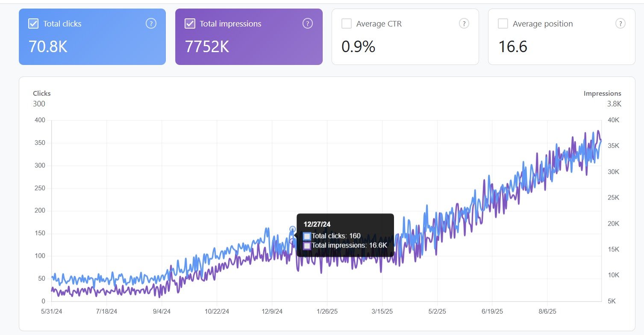Click the 8/6/25 x-axis date label
This screenshot has width=644, height=335.
tap(547, 311)
